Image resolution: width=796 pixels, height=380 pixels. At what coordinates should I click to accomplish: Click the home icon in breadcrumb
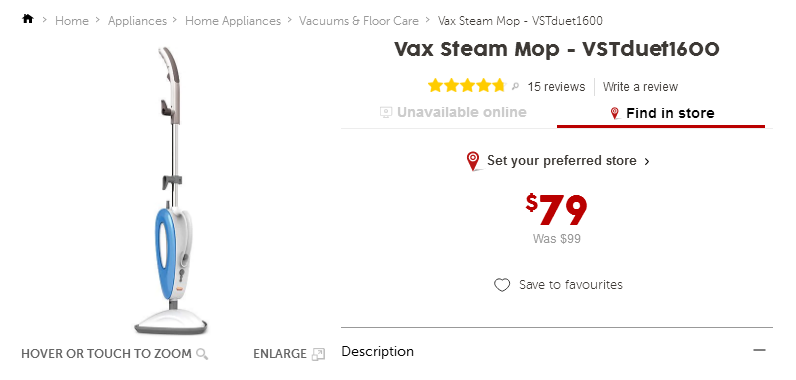pos(27,19)
